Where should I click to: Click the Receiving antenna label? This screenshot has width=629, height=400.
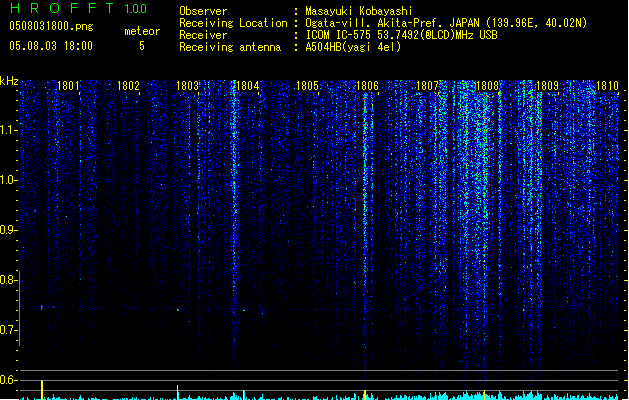(x=230, y=47)
